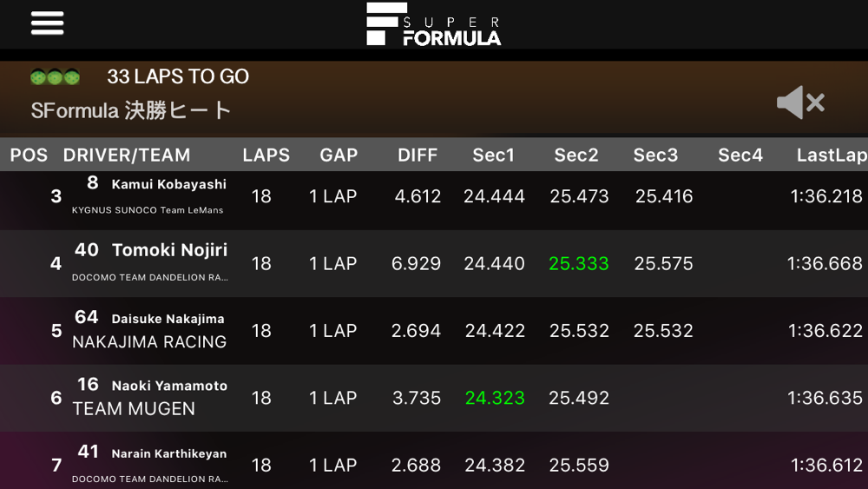868x489 pixels.
Task: Select the LAPS column header
Action: click(266, 155)
